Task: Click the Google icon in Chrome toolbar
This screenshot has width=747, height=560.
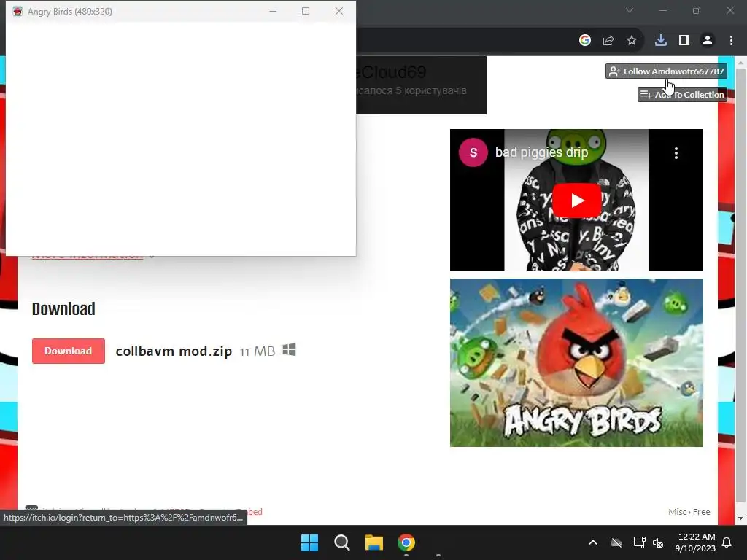Action: (584, 41)
